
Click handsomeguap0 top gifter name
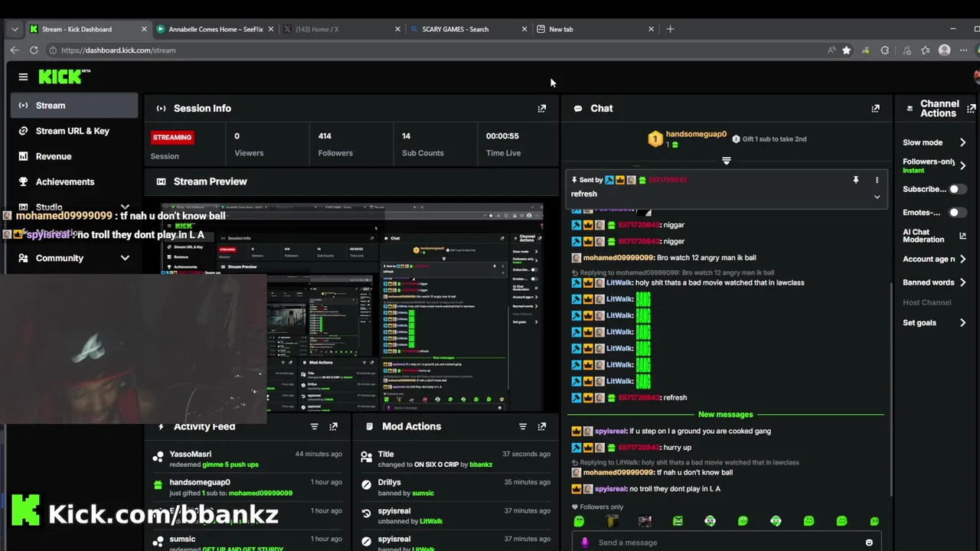[696, 134]
